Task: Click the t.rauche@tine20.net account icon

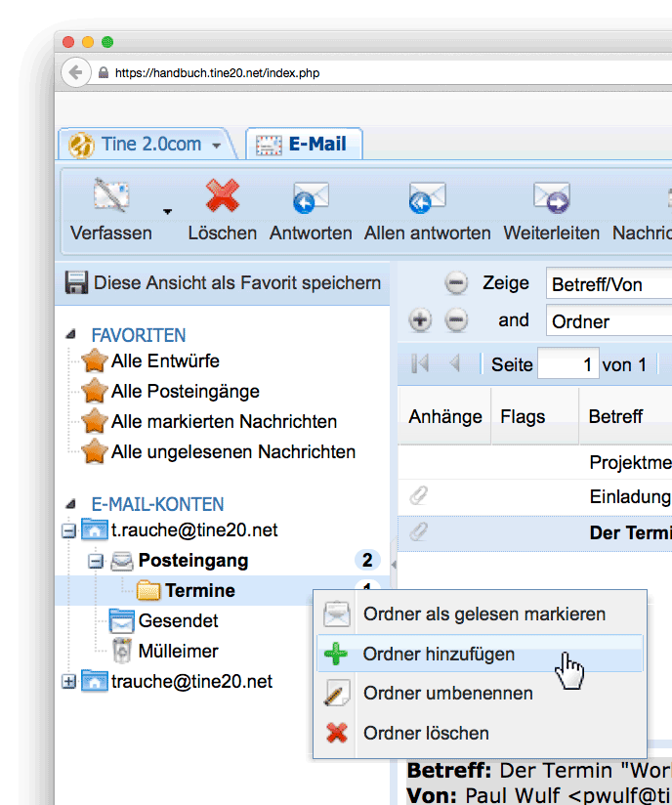Action: (x=95, y=530)
